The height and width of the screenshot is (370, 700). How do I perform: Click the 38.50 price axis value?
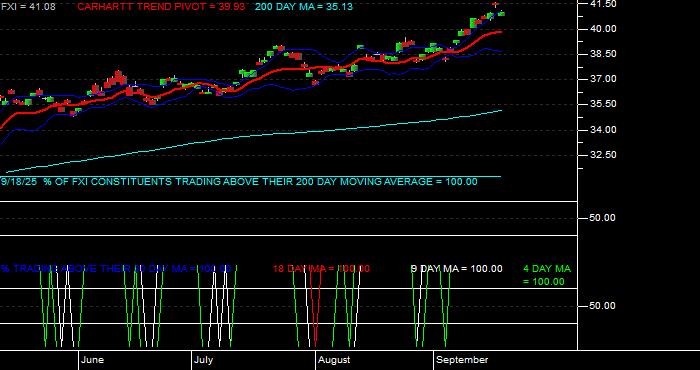(603, 54)
